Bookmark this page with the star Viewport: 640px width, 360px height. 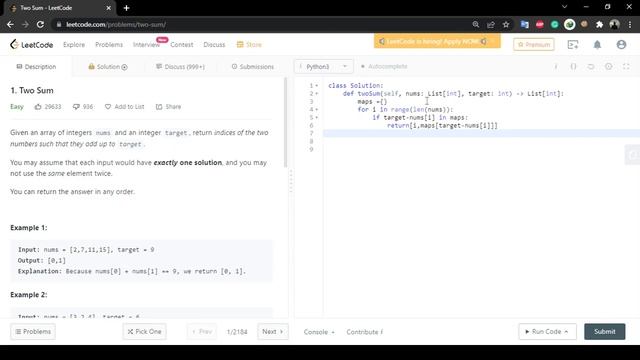point(506,24)
